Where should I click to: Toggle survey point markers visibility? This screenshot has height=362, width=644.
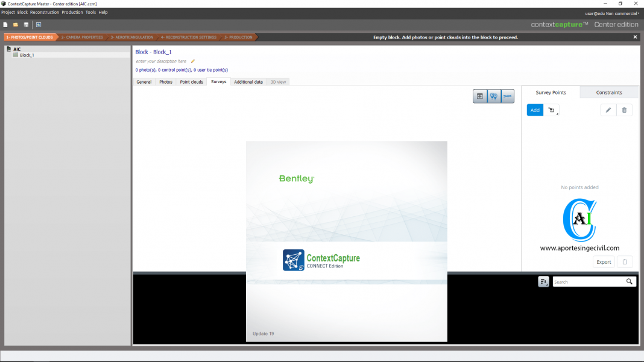(x=493, y=96)
